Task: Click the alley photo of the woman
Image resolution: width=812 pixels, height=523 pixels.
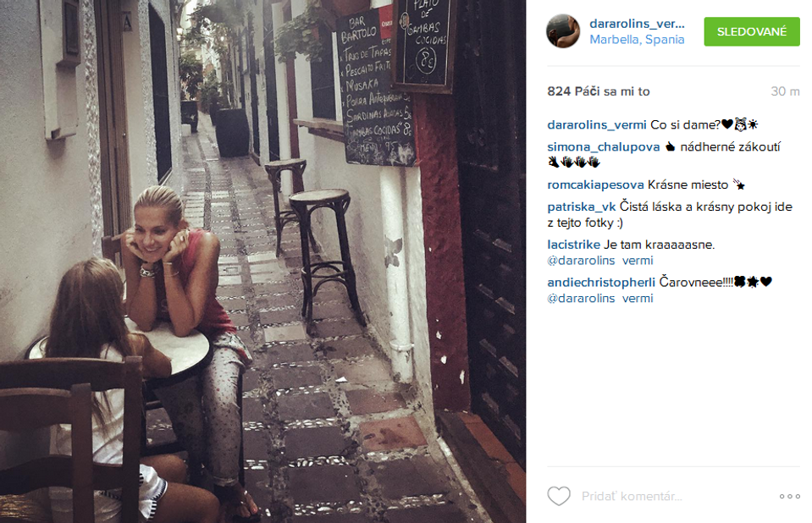Action: point(263,261)
